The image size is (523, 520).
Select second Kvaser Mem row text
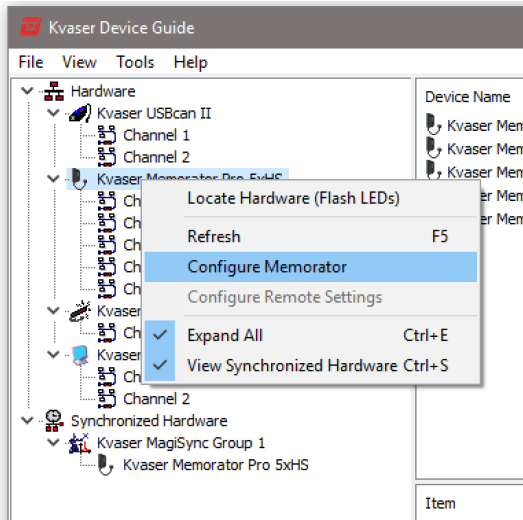click(x=485, y=149)
